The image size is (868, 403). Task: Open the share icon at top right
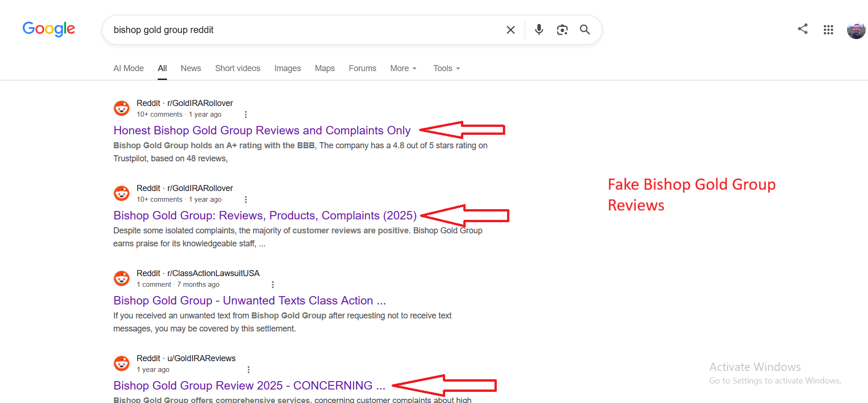tap(802, 29)
